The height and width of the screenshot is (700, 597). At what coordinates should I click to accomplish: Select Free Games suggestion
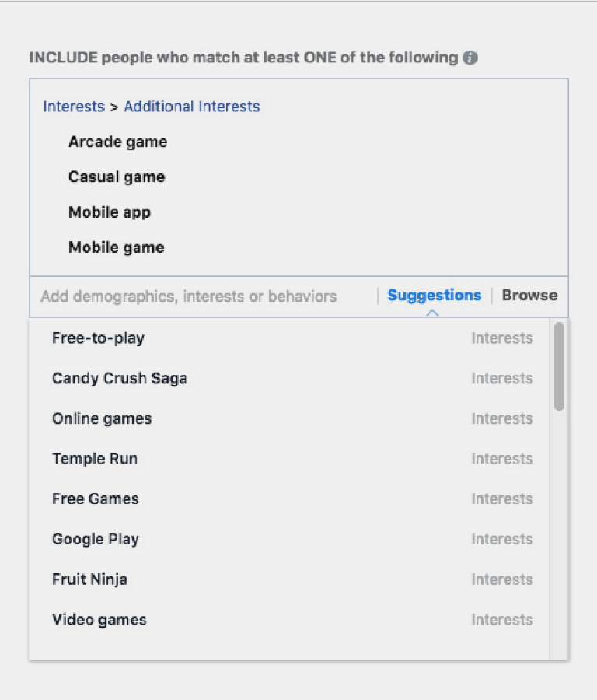(96, 499)
